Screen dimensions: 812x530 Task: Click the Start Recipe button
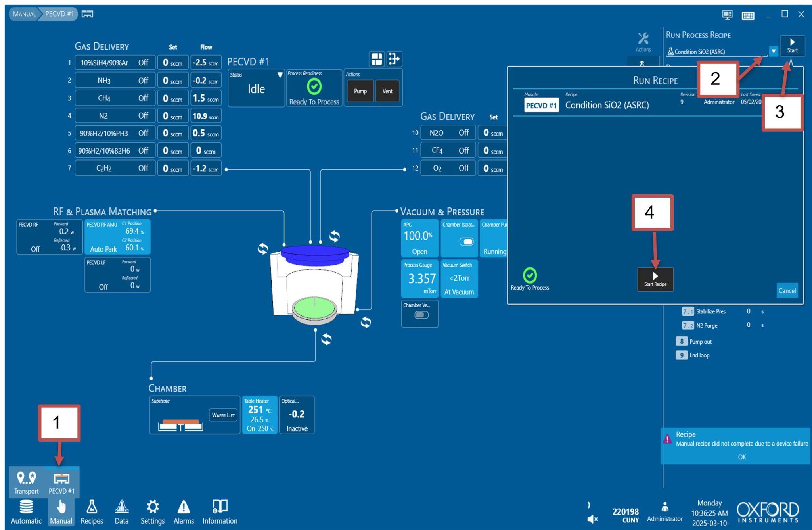tap(655, 279)
